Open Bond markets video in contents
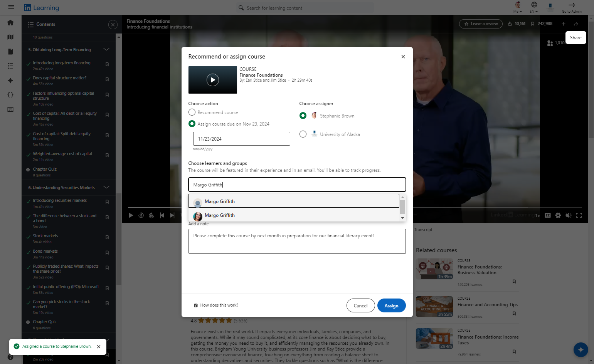Image resolution: width=594 pixels, height=364 pixels. tap(45, 251)
